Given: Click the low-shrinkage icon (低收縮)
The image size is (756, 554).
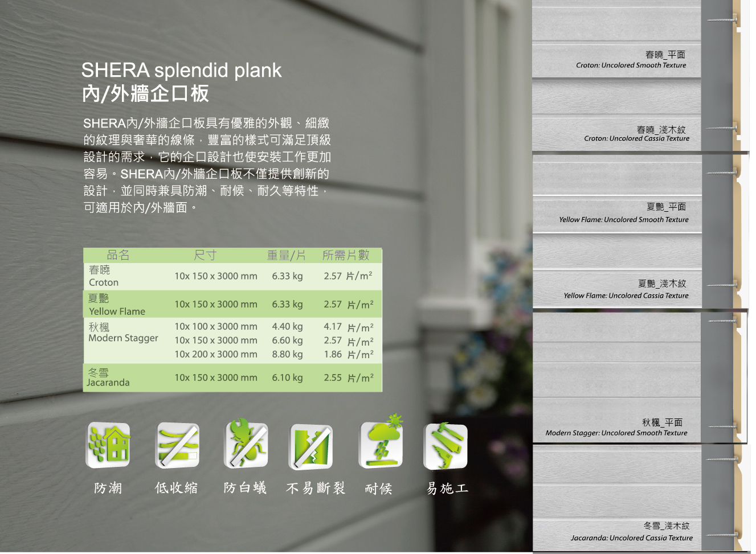Looking at the screenshot, I should (178, 445).
